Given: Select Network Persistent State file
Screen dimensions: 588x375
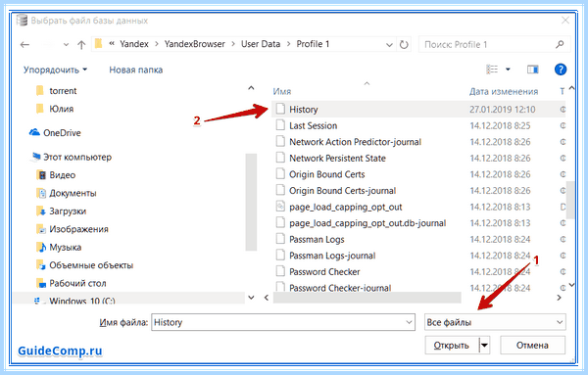Looking at the screenshot, I should (337, 158).
